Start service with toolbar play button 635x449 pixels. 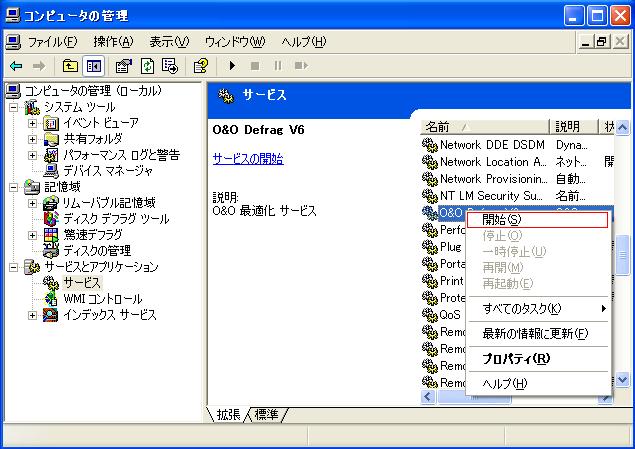[x=232, y=66]
